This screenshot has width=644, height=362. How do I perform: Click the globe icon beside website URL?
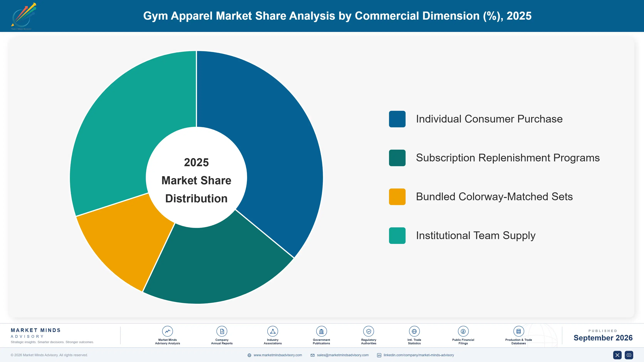click(249, 355)
